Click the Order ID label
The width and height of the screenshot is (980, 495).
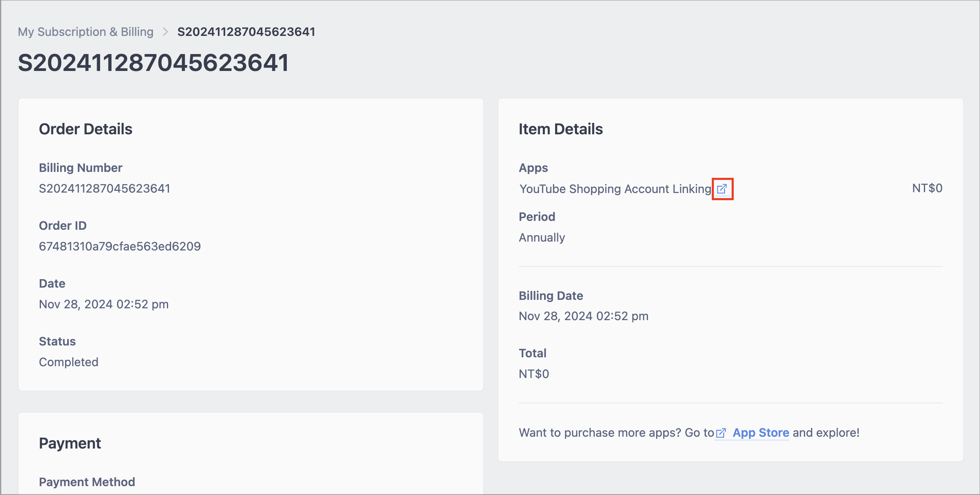click(63, 226)
